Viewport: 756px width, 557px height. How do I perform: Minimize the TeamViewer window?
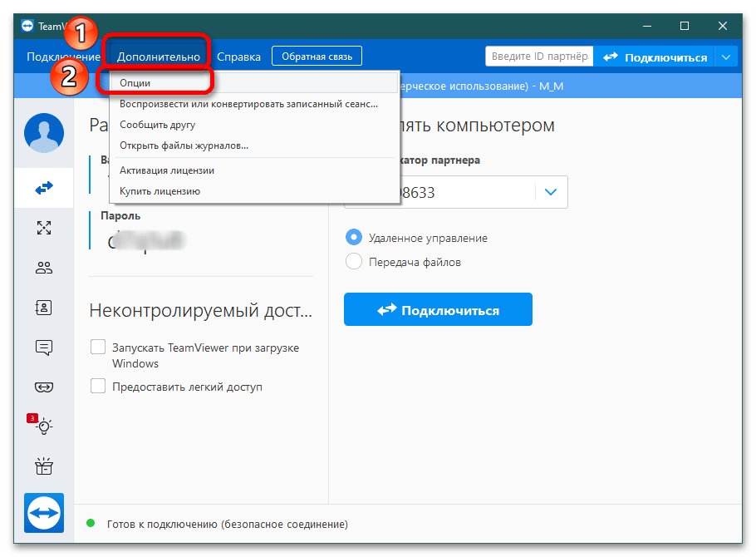pyautogui.click(x=647, y=26)
